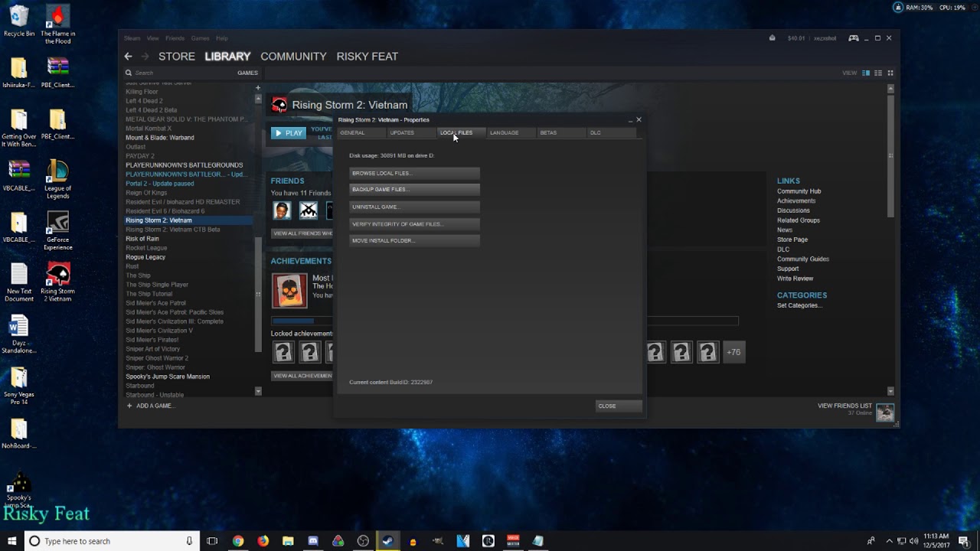The width and height of the screenshot is (980, 551).
Task: Select Rogue Legacy in games list
Action: [145, 257]
